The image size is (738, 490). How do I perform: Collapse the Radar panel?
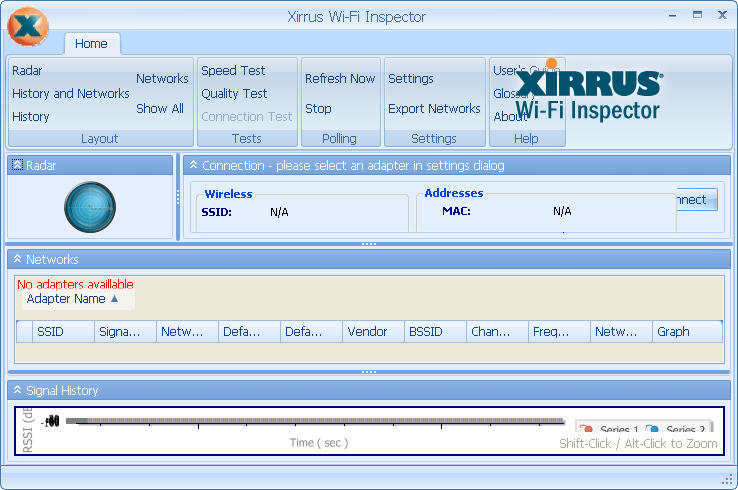click(x=17, y=165)
